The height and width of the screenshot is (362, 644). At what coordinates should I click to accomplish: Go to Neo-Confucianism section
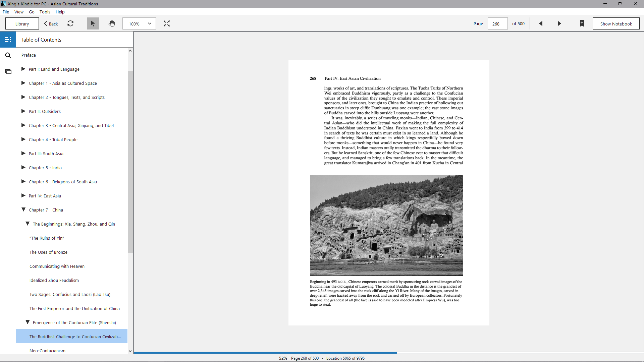(47, 351)
